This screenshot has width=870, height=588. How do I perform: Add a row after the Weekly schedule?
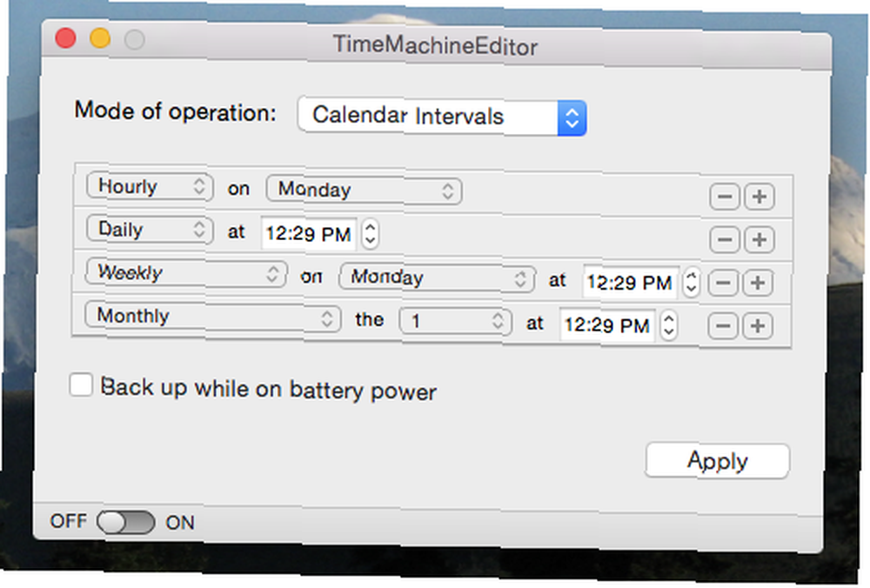tap(758, 283)
